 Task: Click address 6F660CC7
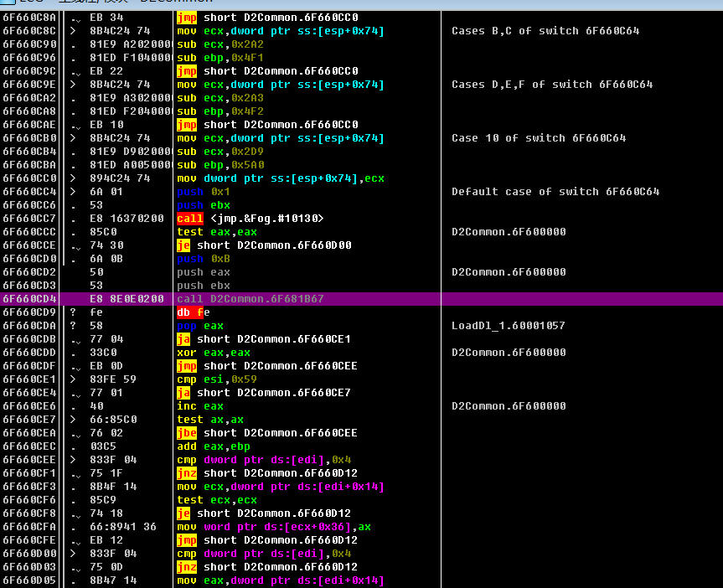29,219
